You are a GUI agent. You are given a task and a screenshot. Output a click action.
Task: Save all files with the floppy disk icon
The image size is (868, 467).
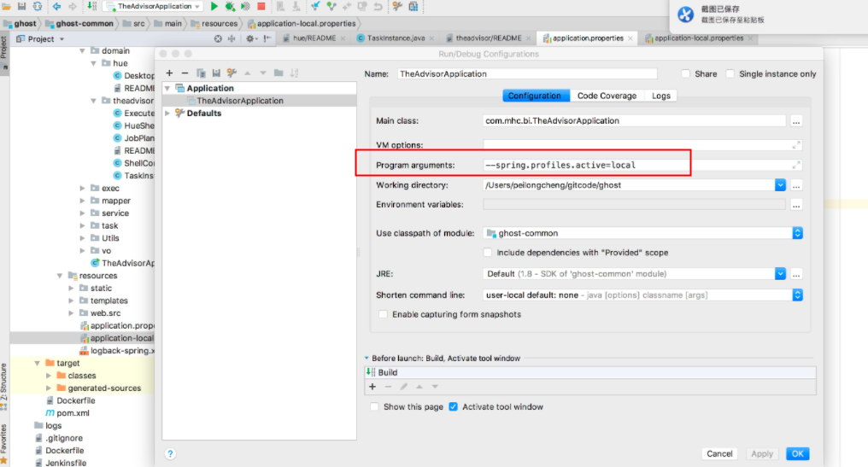point(21,6)
